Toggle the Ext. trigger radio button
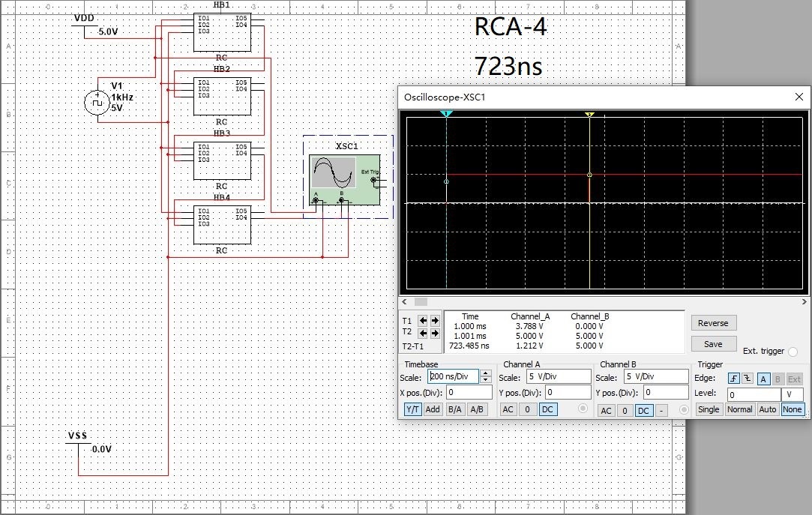 point(793,352)
